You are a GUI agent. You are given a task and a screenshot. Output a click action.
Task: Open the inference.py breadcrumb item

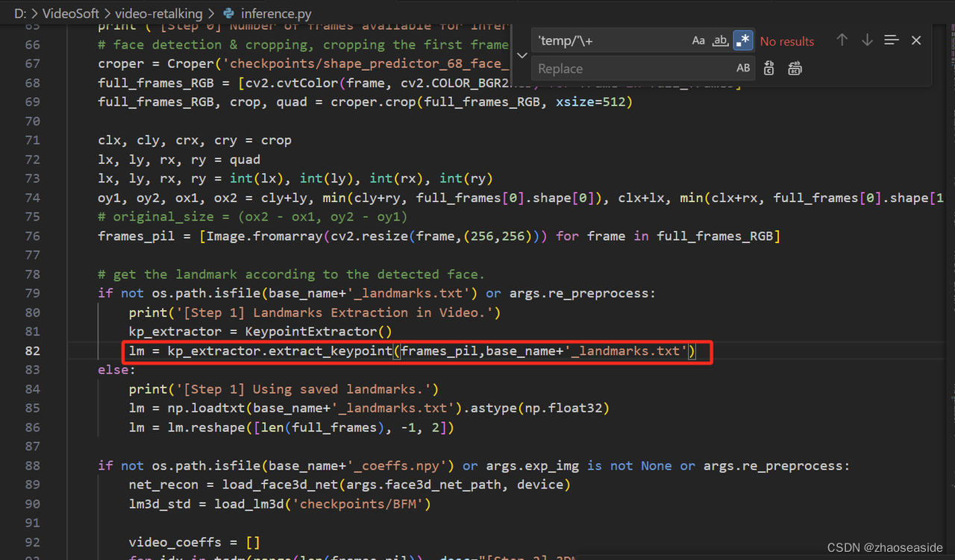276,13
